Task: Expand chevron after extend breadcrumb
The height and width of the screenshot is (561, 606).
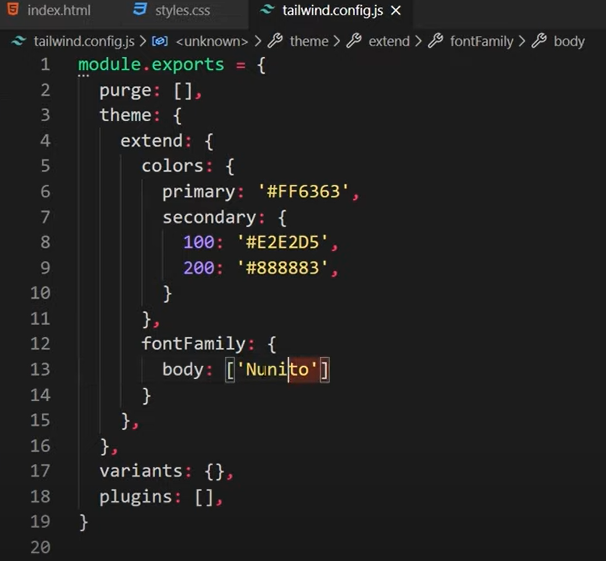Action: pyautogui.click(x=418, y=41)
